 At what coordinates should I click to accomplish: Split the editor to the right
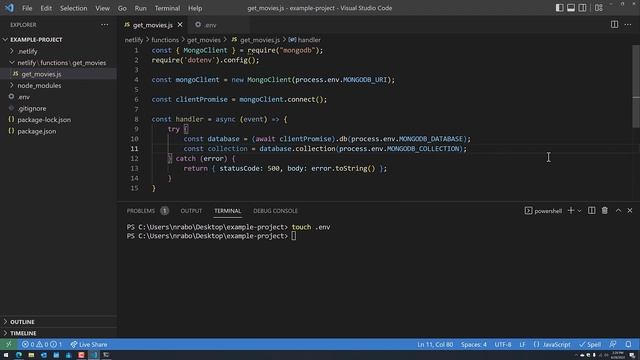click(614, 24)
